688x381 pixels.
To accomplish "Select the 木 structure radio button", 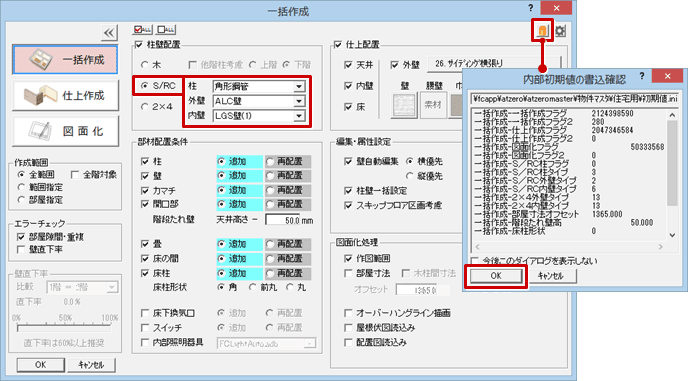I will [144, 65].
